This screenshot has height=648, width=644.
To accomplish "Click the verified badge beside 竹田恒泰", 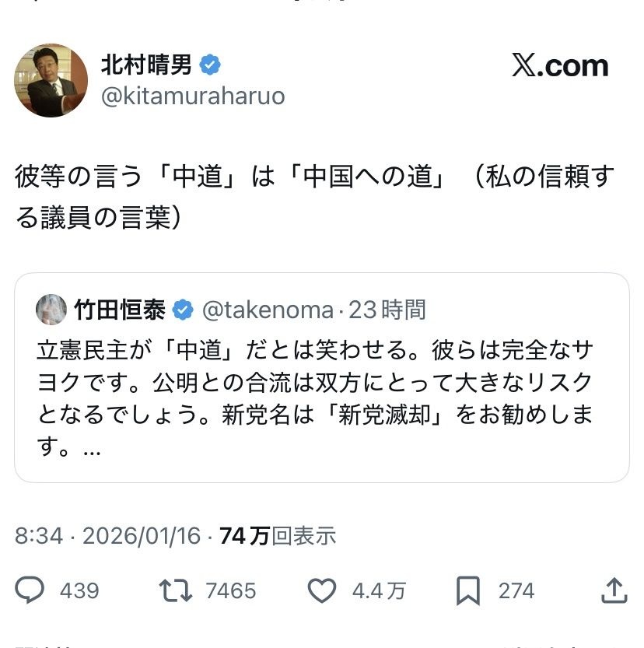I will coord(183,310).
